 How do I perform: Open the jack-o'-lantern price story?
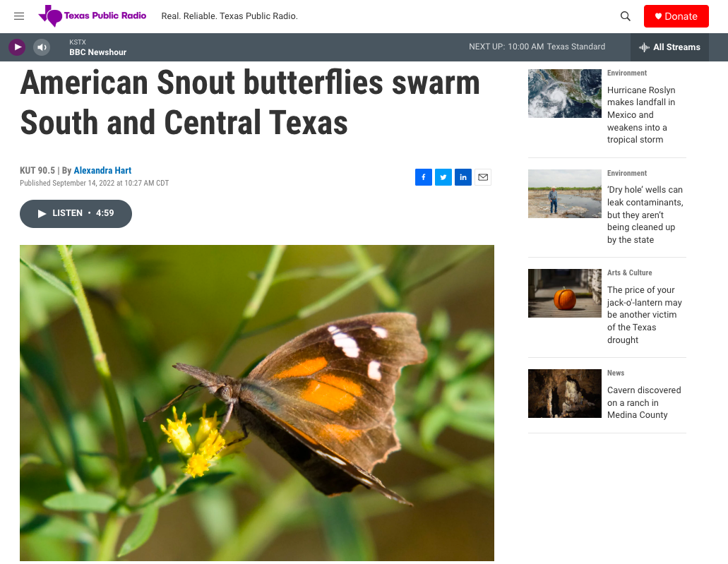(645, 315)
